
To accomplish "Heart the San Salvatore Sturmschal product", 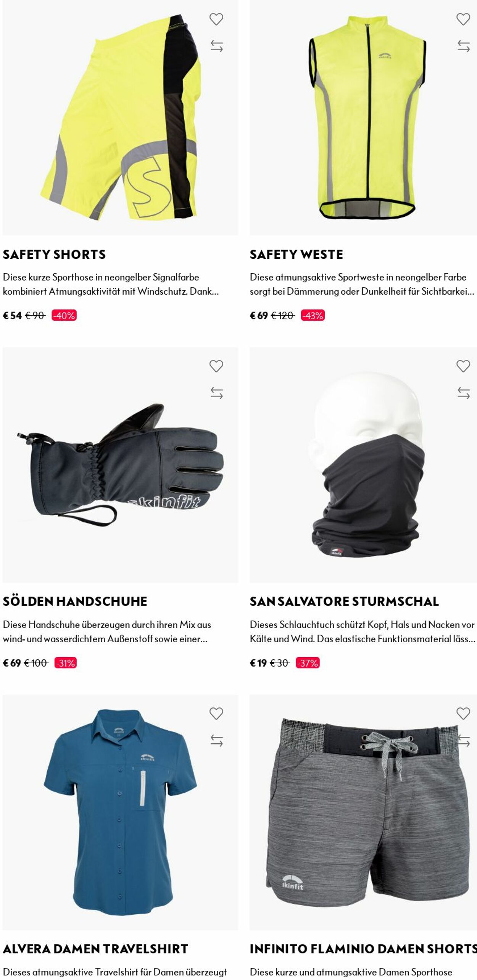I will (x=463, y=366).
